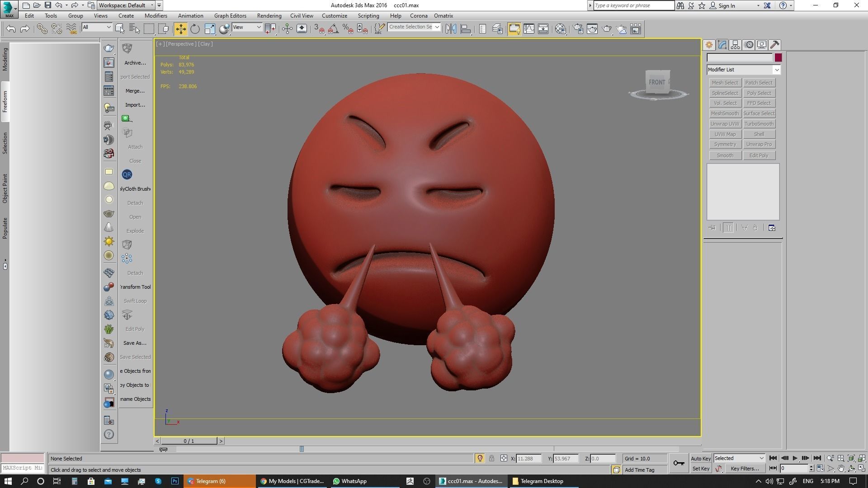The width and height of the screenshot is (868, 488).
Task: Open the Select by Name list
Action: (x=135, y=29)
